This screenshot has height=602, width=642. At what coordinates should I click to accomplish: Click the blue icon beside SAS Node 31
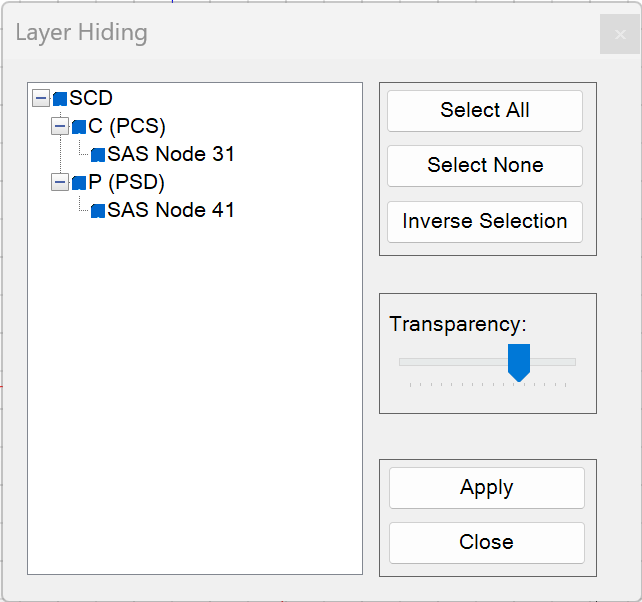coord(98,155)
